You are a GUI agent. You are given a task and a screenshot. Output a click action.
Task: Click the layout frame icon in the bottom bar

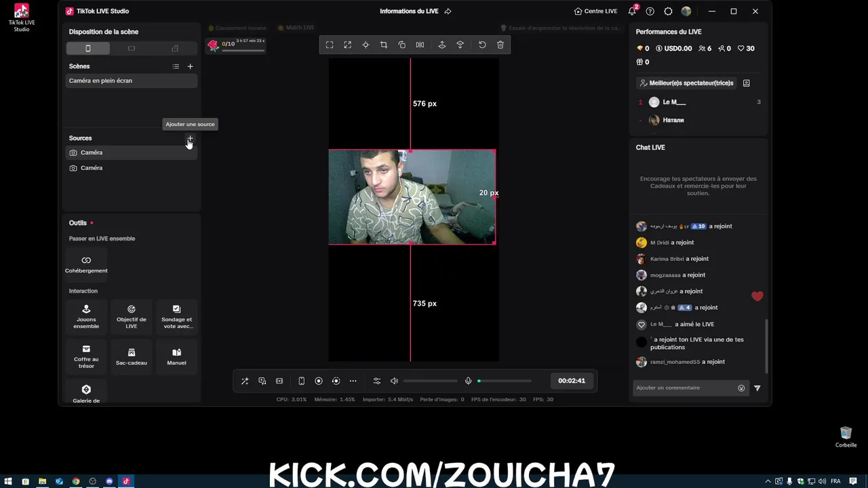(x=279, y=381)
